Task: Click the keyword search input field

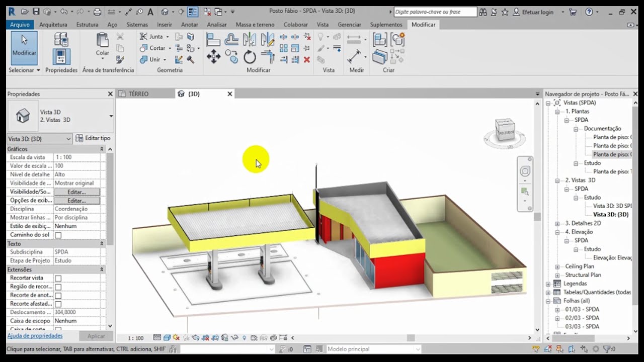Action: click(435, 12)
